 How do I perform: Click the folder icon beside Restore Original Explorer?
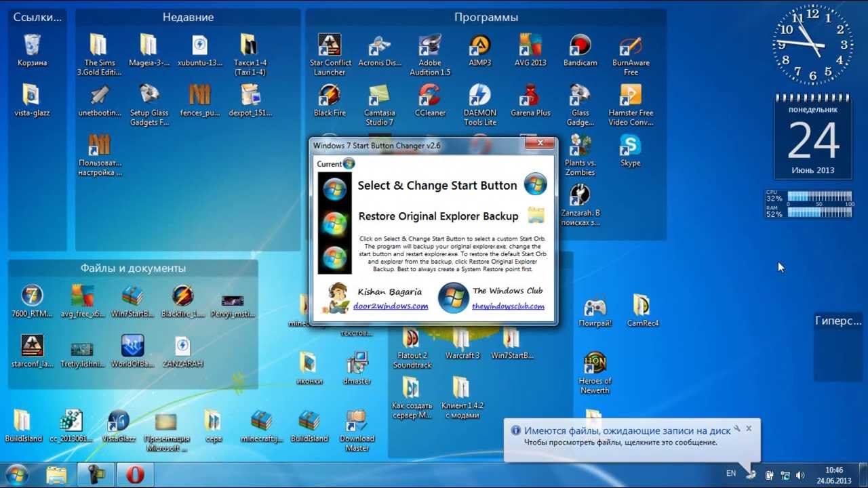click(x=536, y=216)
